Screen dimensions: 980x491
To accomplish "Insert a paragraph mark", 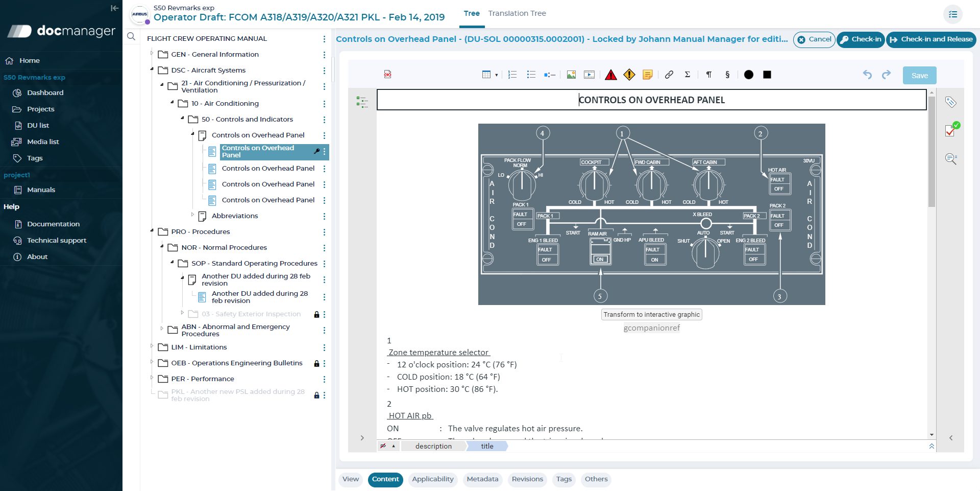I will pos(709,75).
